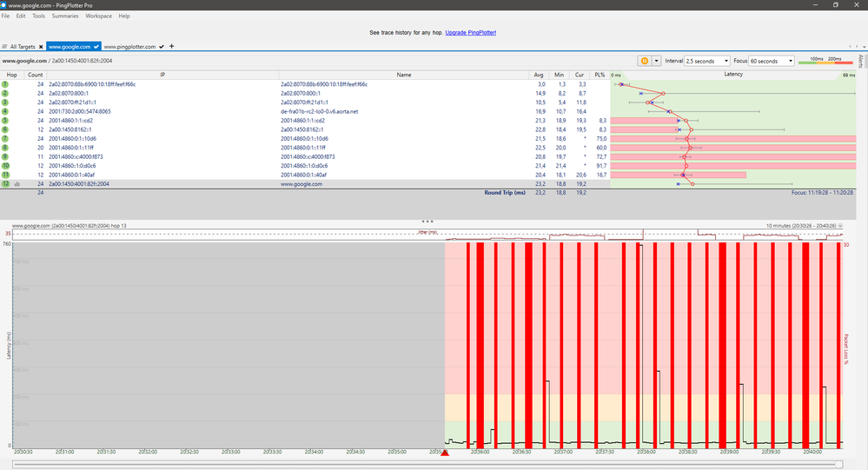Screen dimensions: 868x470
Task: Click the timeline horizontal scrollbar
Action: pyautogui.click(x=426, y=465)
